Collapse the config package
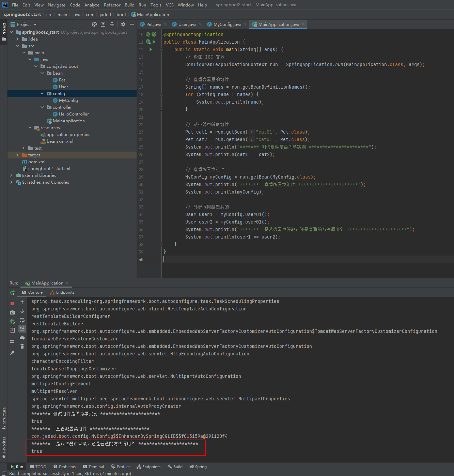 coord(42,93)
